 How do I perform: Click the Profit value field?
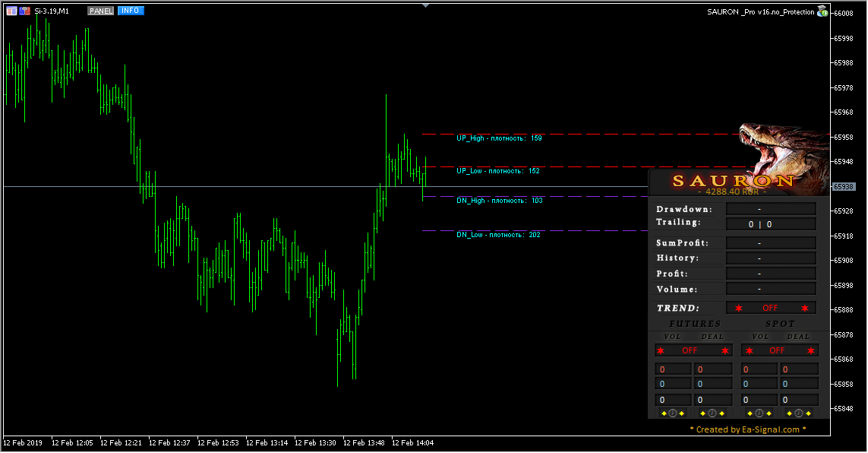(x=771, y=274)
